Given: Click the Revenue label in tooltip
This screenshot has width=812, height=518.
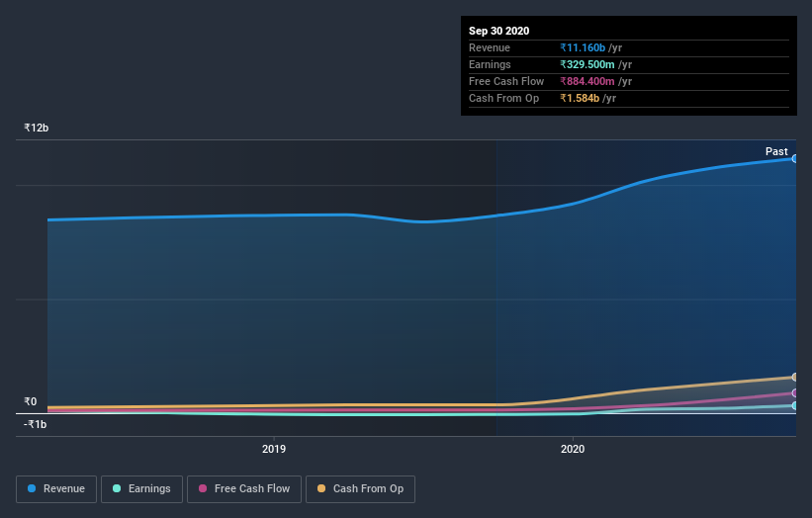Looking at the screenshot, I should (490, 47).
